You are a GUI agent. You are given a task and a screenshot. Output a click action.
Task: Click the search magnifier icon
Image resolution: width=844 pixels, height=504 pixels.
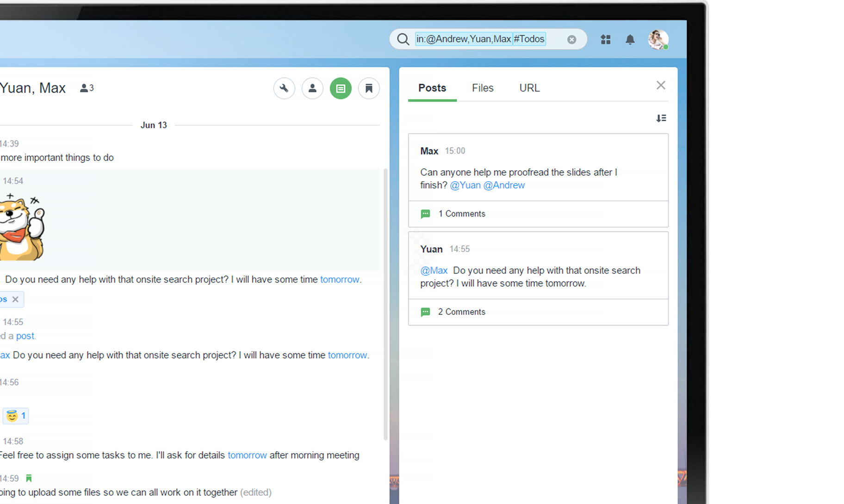[x=403, y=39]
